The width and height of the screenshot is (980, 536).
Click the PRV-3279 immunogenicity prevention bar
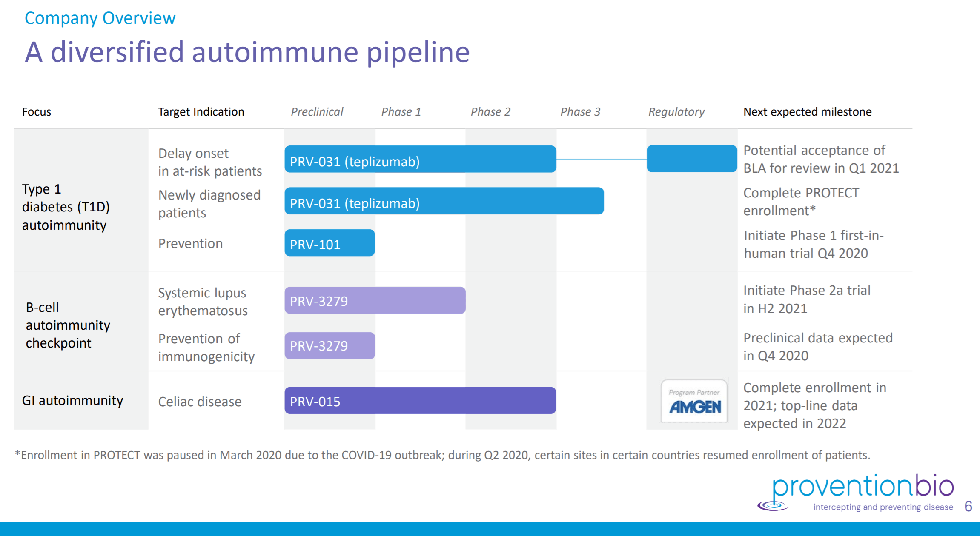pos(330,345)
